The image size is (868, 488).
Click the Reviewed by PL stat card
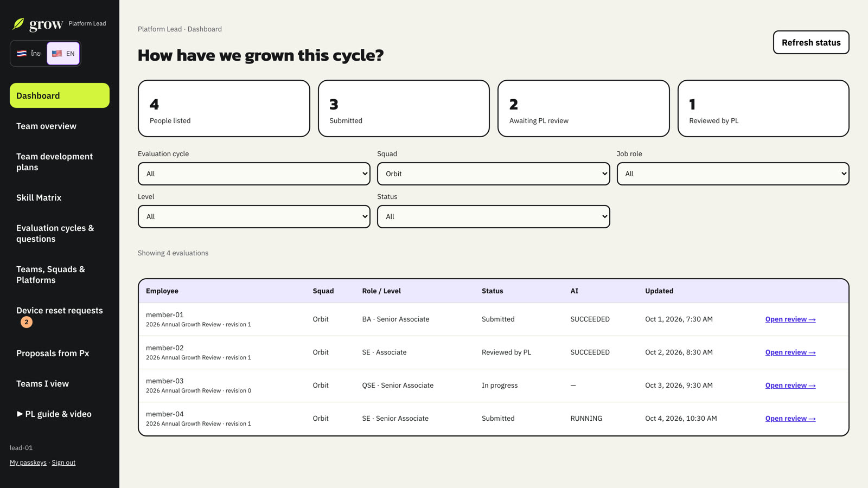763,108
